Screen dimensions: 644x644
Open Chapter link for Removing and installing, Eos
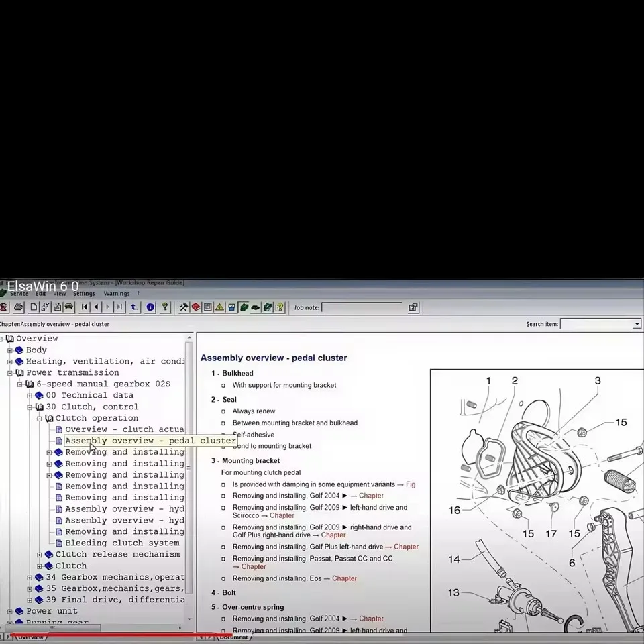[344, 578]
